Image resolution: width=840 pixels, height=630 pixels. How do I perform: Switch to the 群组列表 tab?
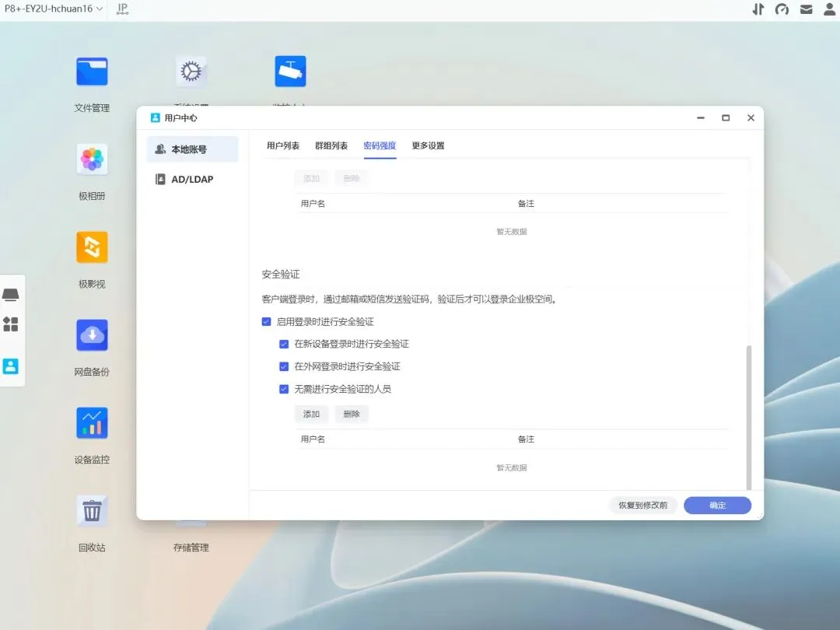tap(331, 145)
